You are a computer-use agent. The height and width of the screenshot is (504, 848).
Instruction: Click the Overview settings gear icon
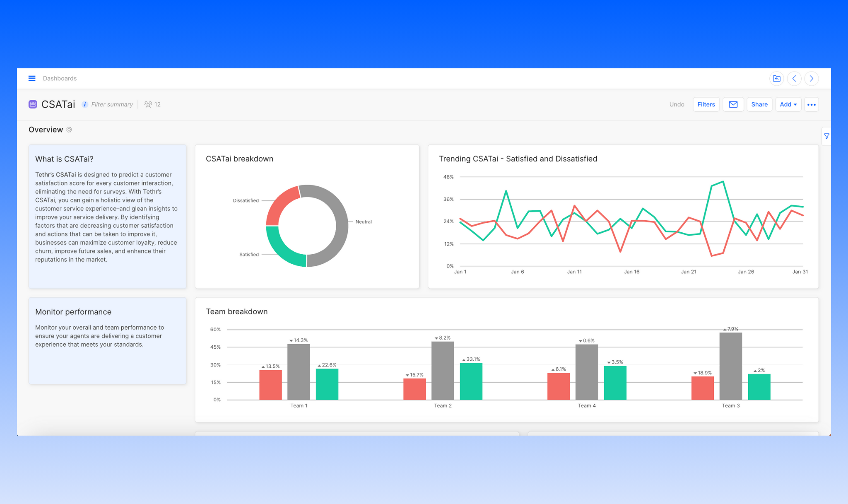pyautogui.click(x=69, y=130)
